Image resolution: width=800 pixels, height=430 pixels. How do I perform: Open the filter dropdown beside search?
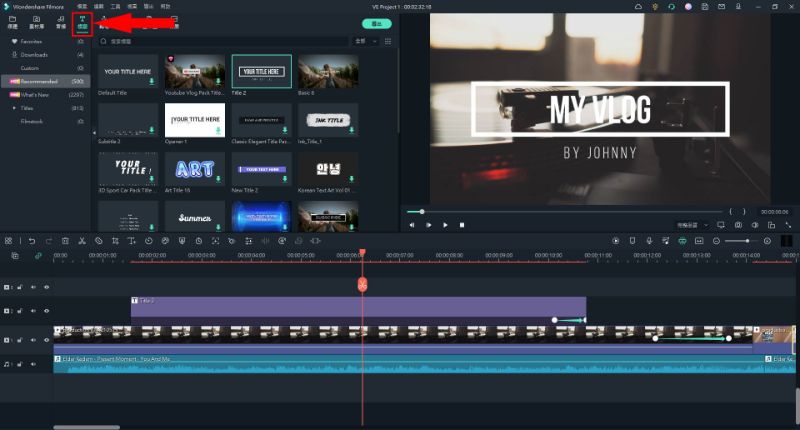366,41
